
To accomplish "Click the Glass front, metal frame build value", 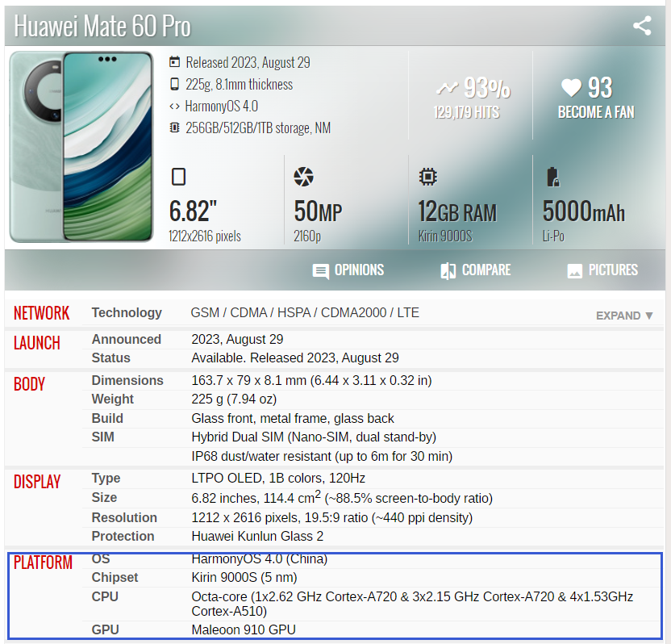I will (293, 418).
